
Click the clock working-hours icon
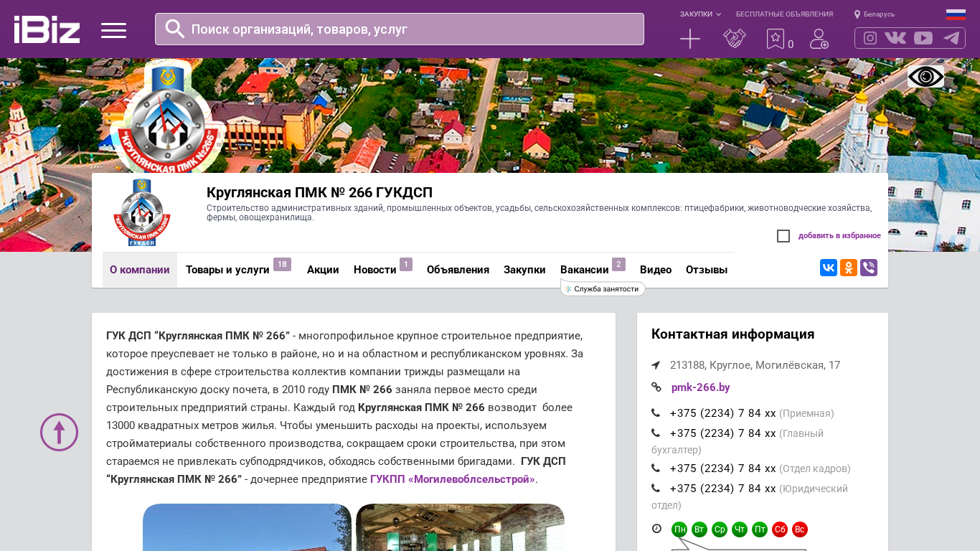(656, 529)
